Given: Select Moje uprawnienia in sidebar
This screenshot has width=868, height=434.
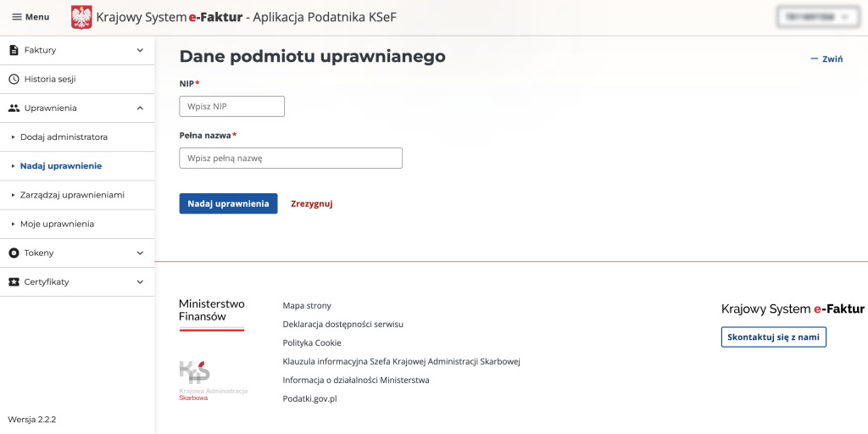Looking at the screenshot, I should click(57, 224).
